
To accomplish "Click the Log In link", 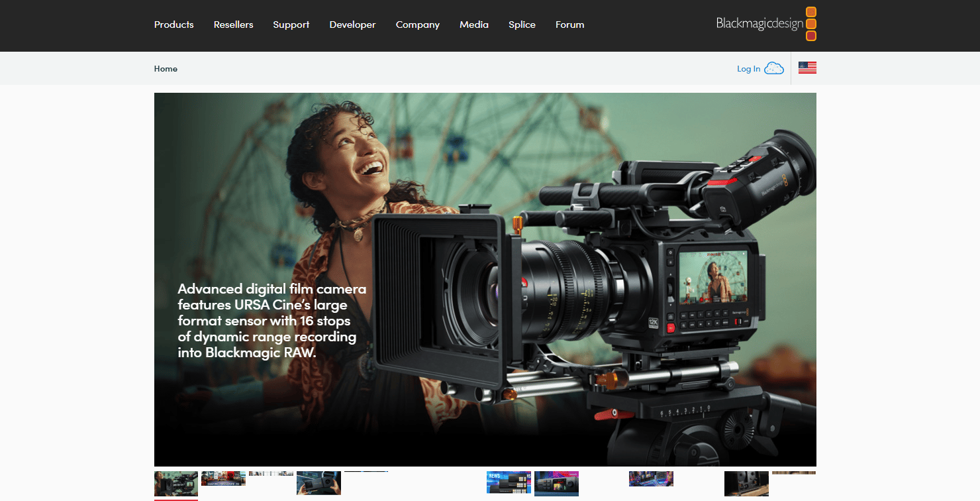I will click(749, 69).
